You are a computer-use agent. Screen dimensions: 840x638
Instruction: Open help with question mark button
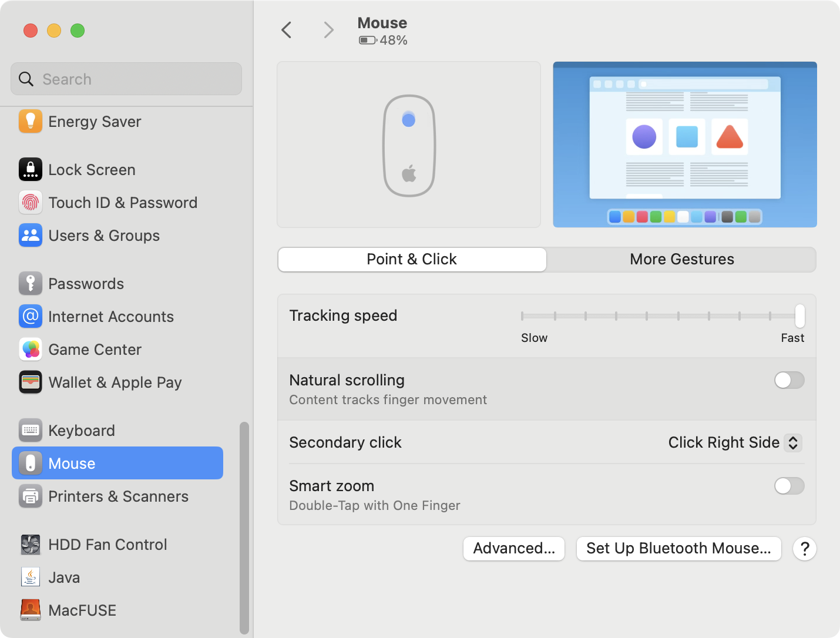click(805, 549)
